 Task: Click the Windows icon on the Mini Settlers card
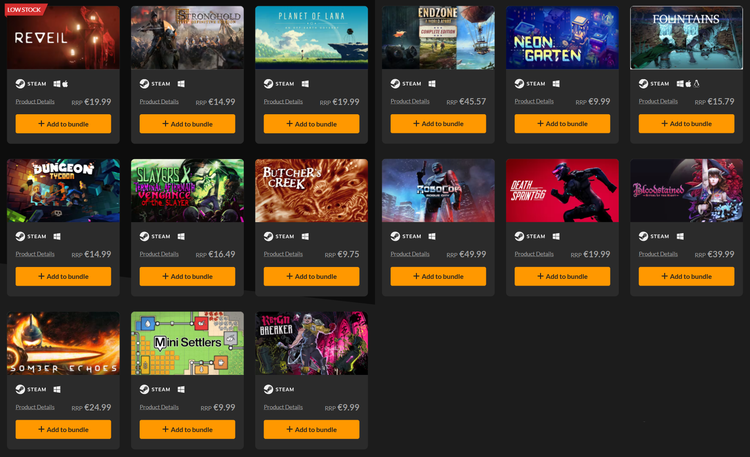point(181,390)
